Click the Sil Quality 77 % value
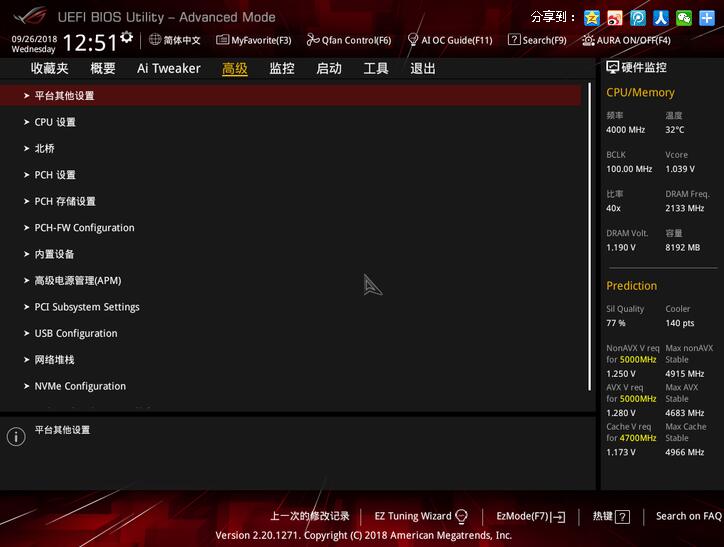Image resolution: width=724 pixels, height=547 pixels. pos(615,323)
